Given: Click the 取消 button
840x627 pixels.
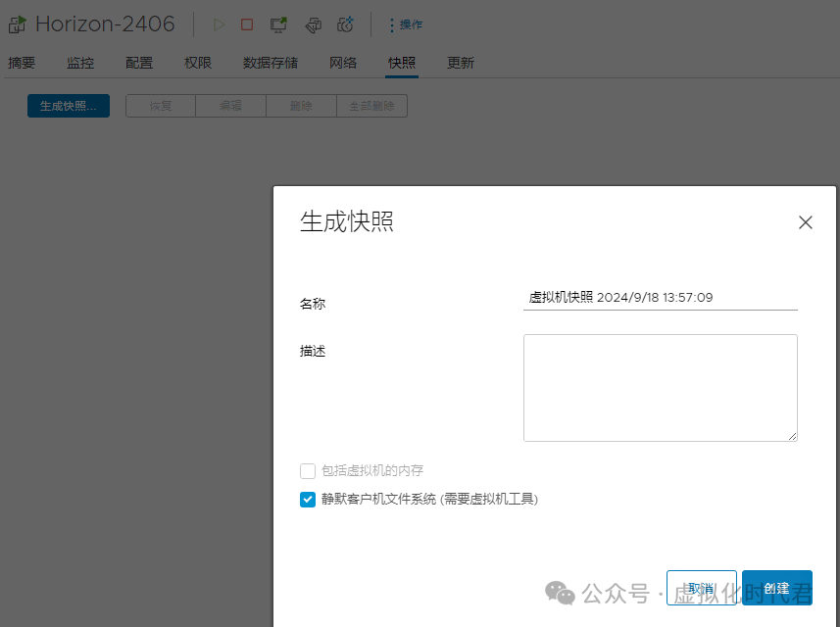Looking at the screenshot, I should pos(701,588).
